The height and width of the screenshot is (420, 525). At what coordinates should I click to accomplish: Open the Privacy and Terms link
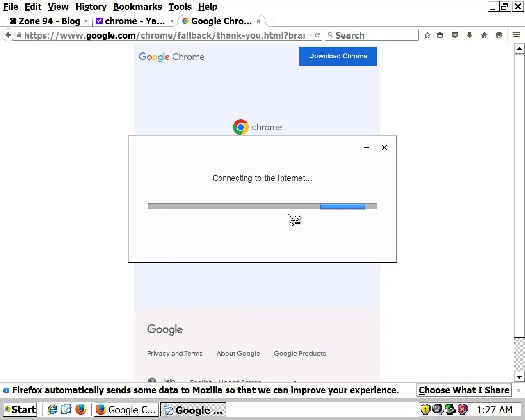pyautogui.click(x=175, y=354)
